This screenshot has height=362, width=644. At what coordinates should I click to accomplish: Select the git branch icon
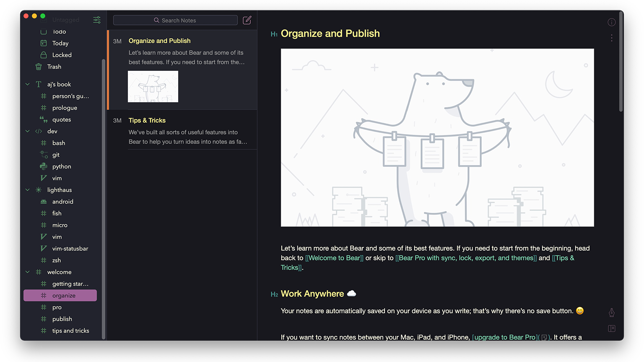pyautogui.click(x=44, y=155)
